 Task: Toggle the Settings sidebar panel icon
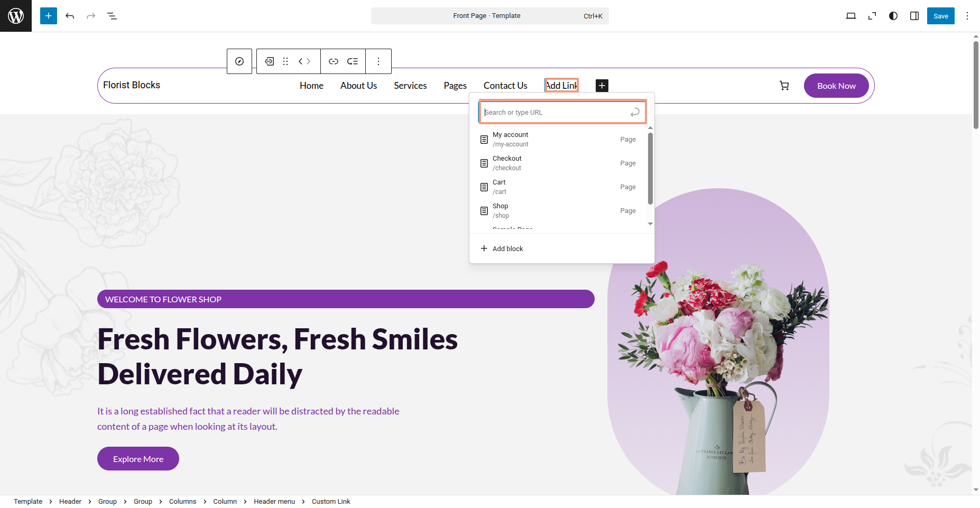914,16
